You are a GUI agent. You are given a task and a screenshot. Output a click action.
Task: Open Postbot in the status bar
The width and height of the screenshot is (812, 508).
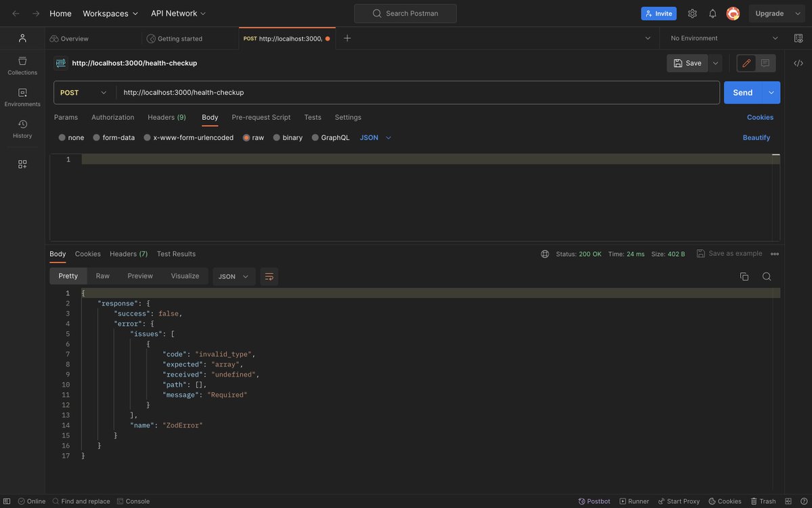pos(593,501)
